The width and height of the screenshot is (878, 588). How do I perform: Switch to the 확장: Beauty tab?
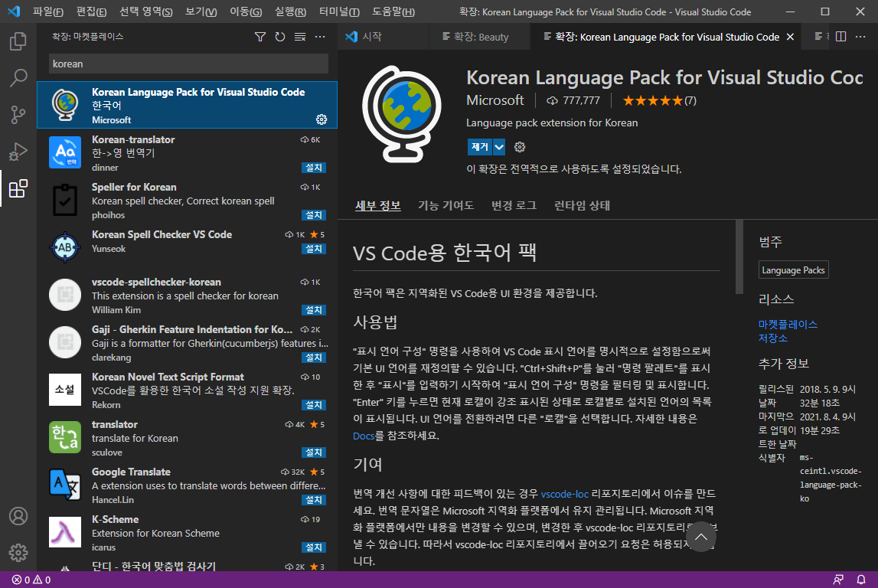coord(479,37)
